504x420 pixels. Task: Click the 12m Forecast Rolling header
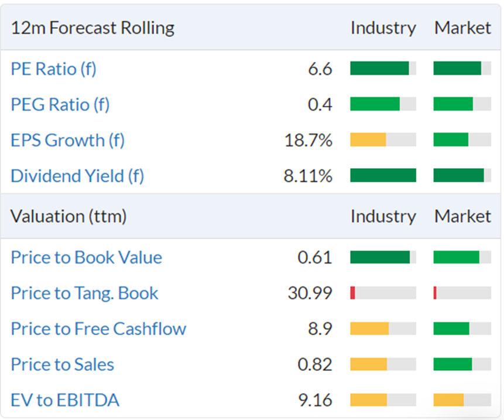coord(92,28)
